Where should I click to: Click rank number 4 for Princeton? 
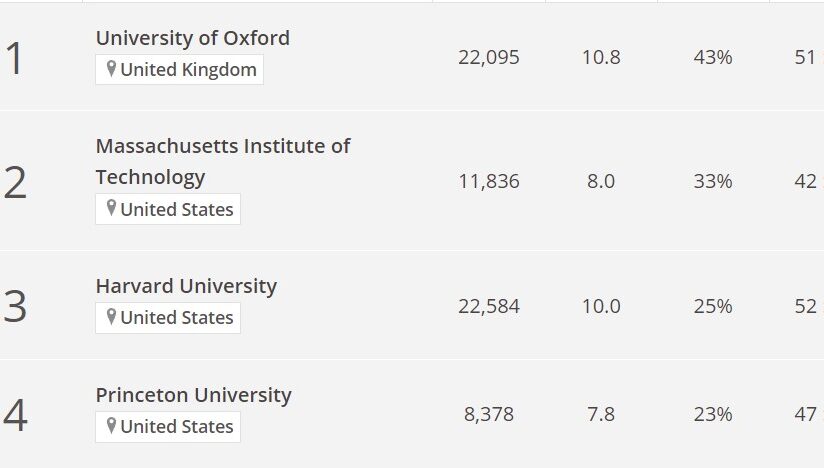pos(15,415)
